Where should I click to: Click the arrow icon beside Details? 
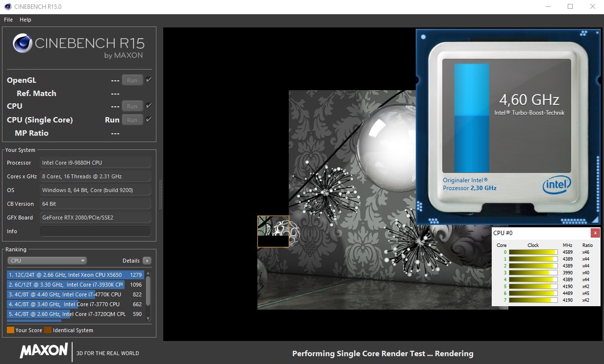pos(147,261)
